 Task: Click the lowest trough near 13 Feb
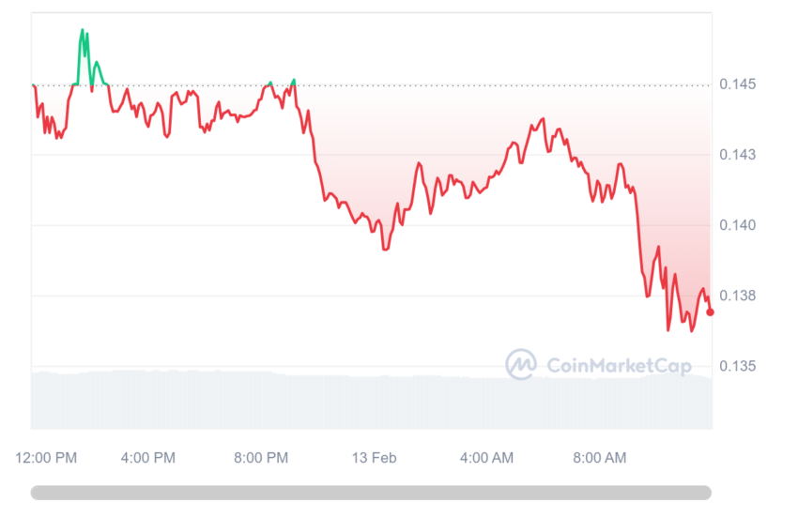pyautogui.click(x=385, y=249)
